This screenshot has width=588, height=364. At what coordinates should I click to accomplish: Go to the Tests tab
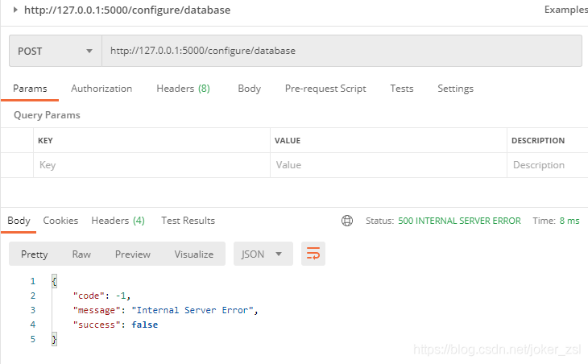click(x=401, y=89)
